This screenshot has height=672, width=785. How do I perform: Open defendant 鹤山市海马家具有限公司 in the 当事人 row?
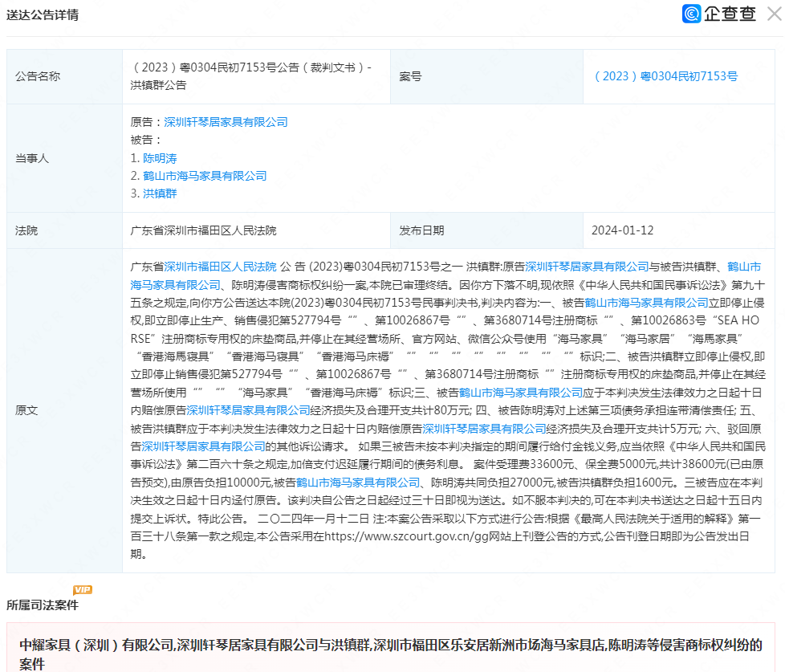pyautogui.click(x=205, y=176)
